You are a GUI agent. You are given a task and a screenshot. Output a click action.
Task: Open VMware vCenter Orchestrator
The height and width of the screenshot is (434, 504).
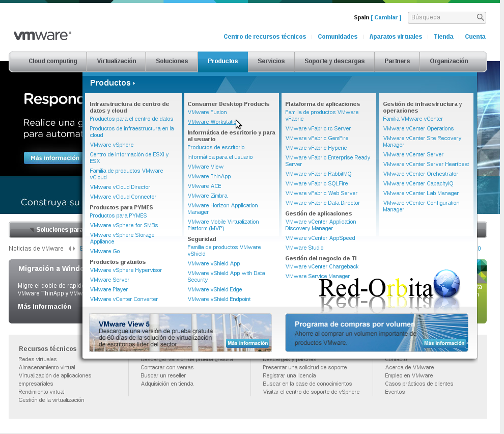pos(421,174)
